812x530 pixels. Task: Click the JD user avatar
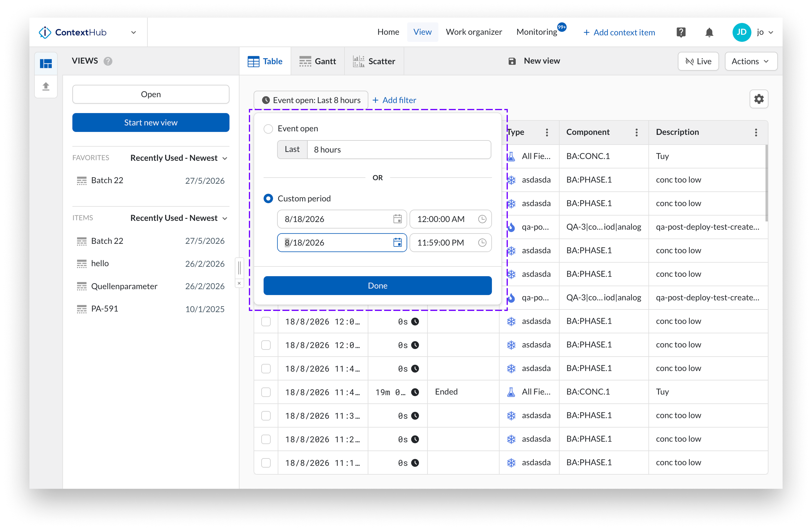(x=741, y=32)
